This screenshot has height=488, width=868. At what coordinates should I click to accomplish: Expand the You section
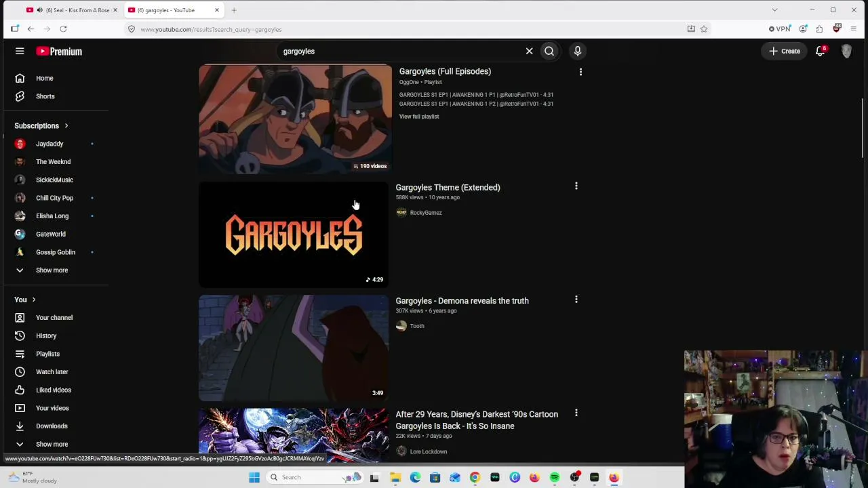[x=25, y=300]
